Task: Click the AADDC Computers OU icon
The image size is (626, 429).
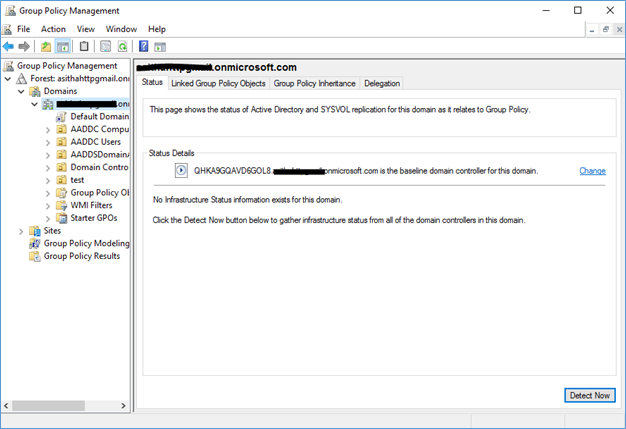Action: pyautogui.click(x=61, y=129)
